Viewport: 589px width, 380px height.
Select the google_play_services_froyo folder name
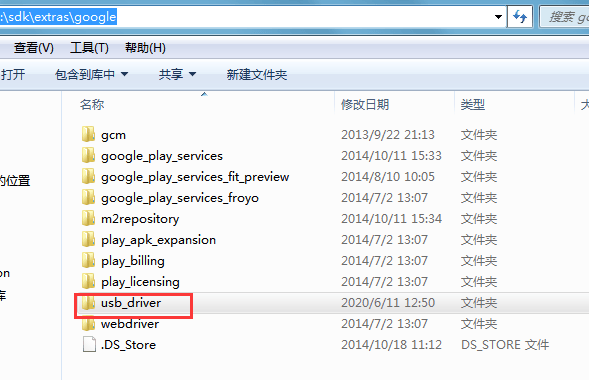(180, 198)
